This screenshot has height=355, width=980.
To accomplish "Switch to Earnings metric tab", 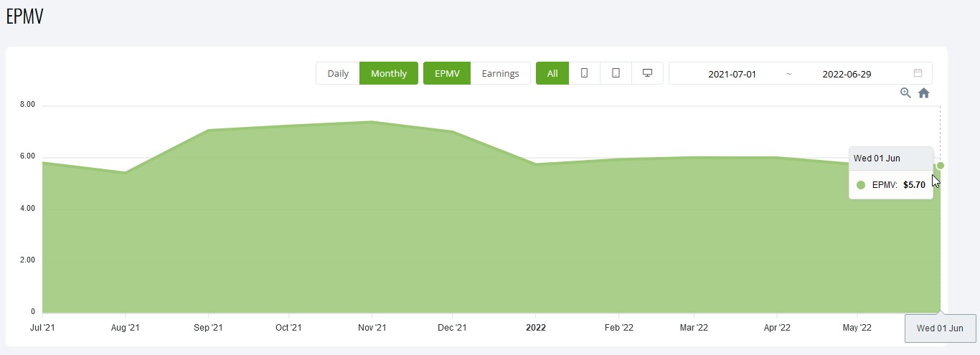I will 500,73.
